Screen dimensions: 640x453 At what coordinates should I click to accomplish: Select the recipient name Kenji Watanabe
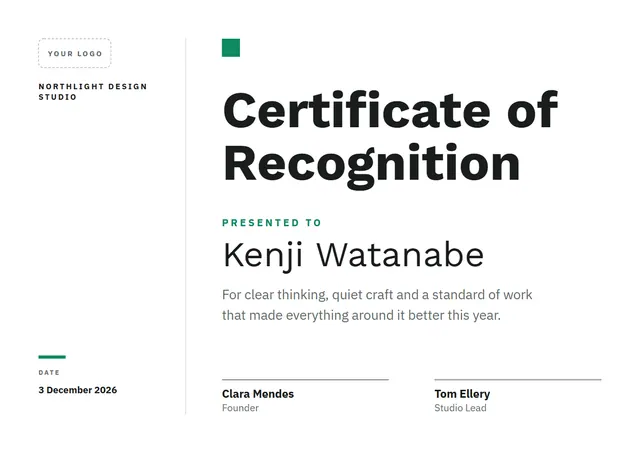353,256
